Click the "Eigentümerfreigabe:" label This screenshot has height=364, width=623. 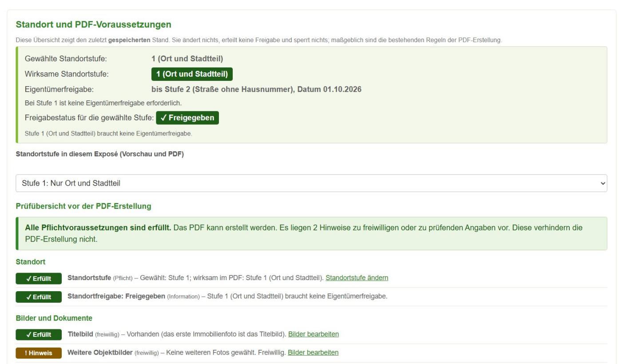pyautogui.click(x=59, y=89)
